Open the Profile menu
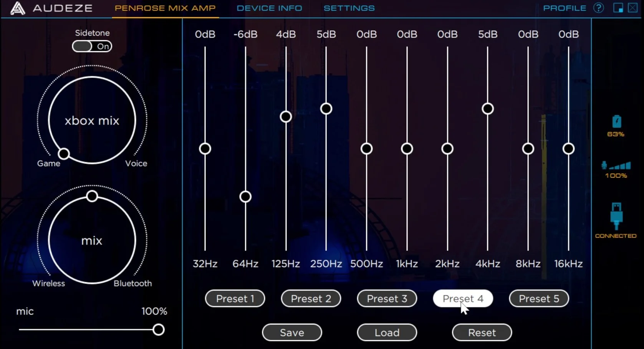Image resolution: width=644 pixels, height=349 pixels. (x=565, y=8)
